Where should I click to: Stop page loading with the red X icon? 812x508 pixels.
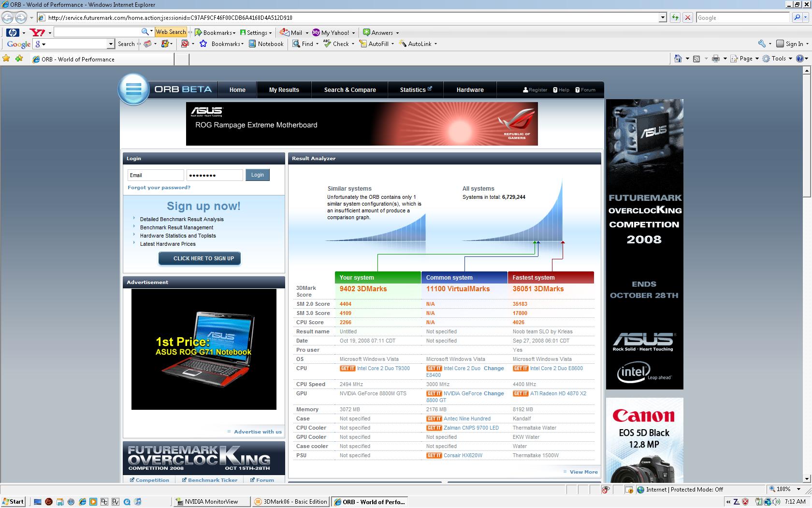[x=688, y=18]
